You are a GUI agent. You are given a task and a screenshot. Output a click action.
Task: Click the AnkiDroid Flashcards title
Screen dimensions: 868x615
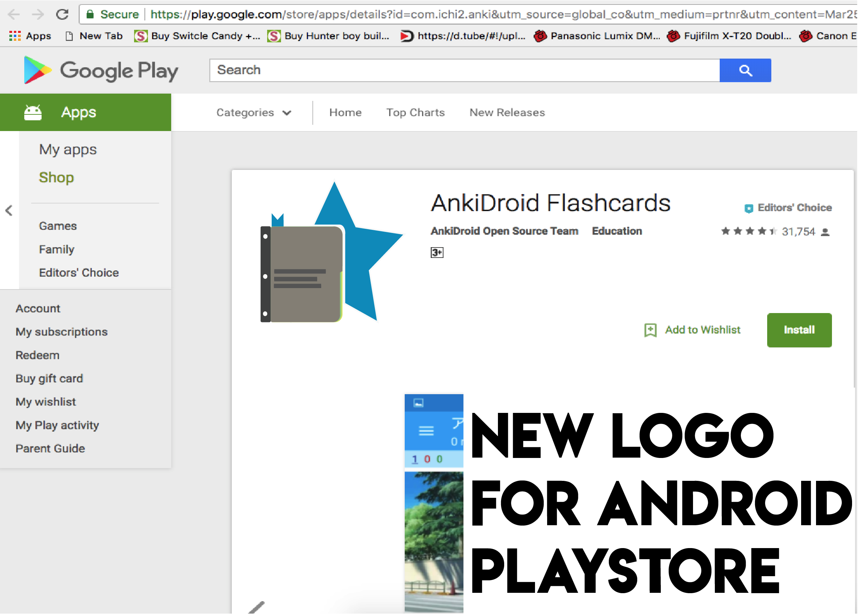551,203
